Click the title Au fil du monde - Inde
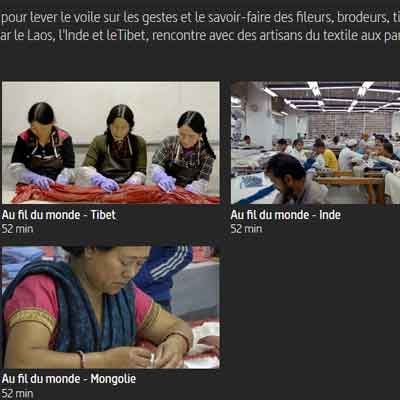 (286, 215)
